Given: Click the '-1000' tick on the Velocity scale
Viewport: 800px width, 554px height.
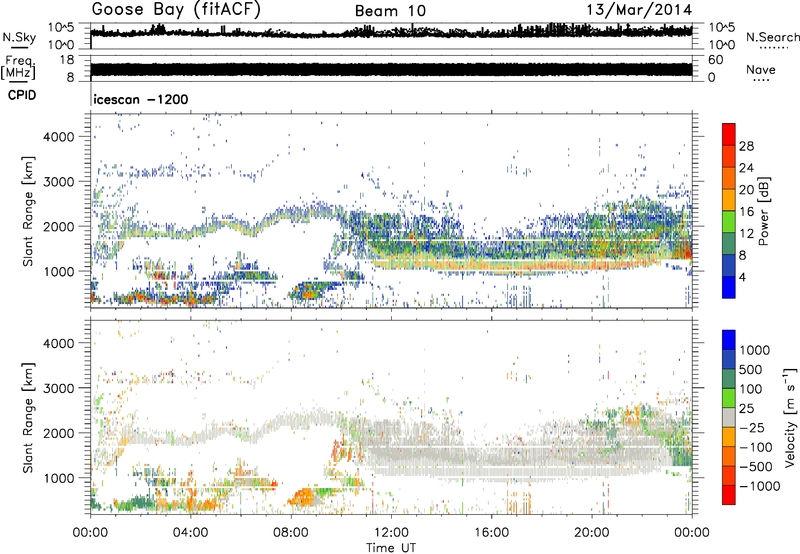Looking at the screenshot, I should (x=759, y=486).
